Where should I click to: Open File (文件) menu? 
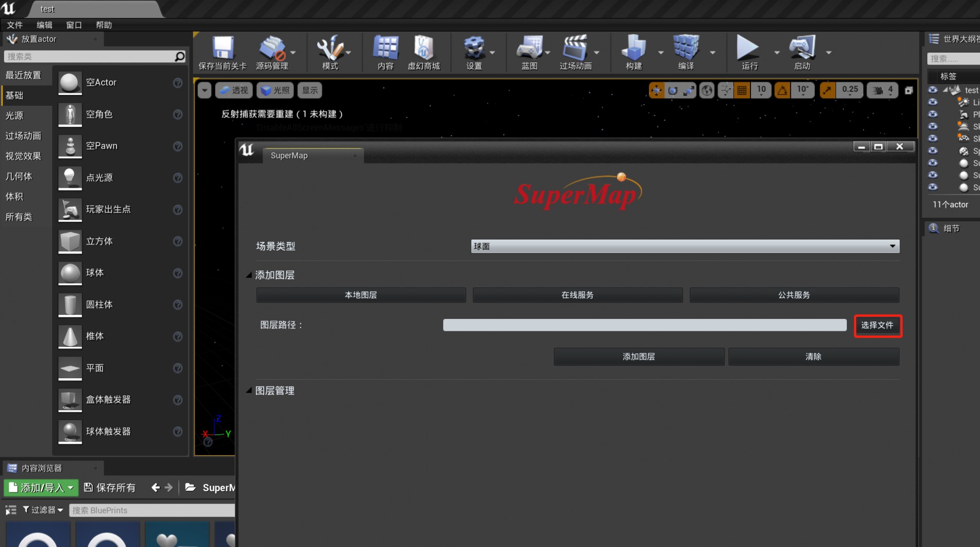(x=14, y=25)
